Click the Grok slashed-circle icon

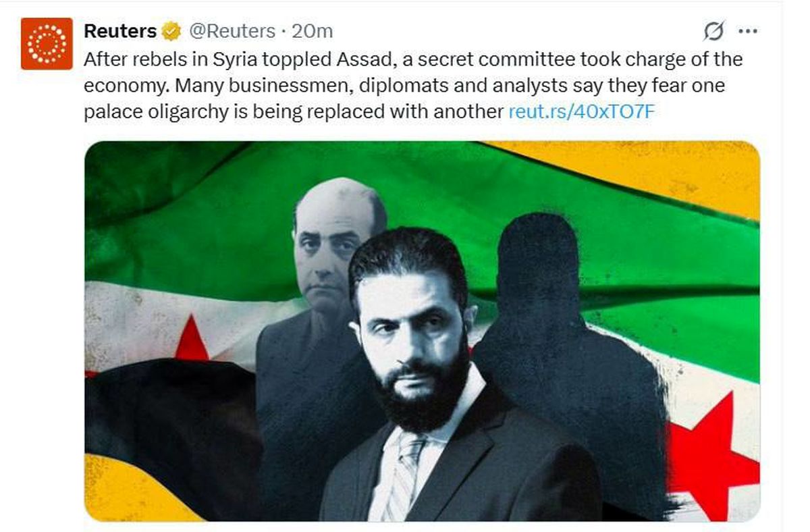click(x=713, y=31)
